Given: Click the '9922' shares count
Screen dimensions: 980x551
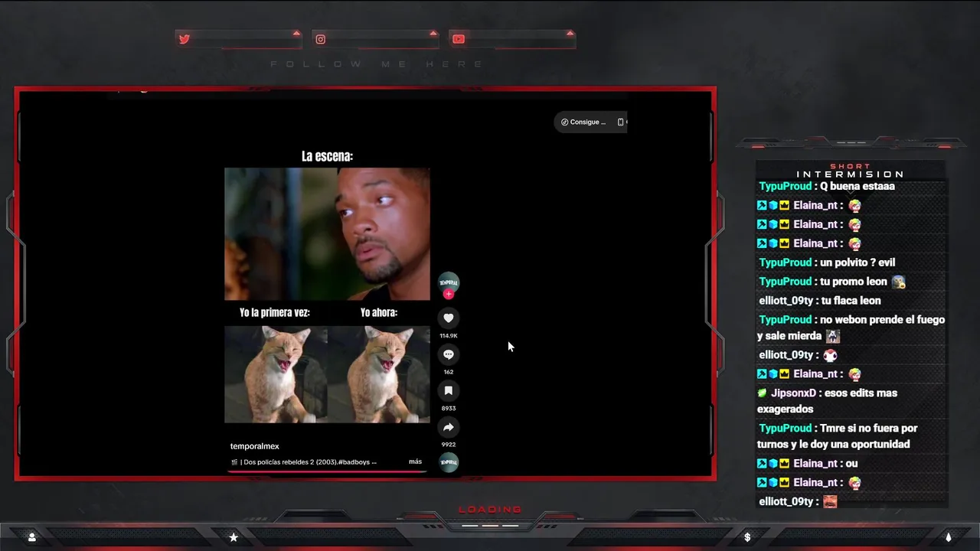Looking at the screenshot, I should (x=449, y=445).
